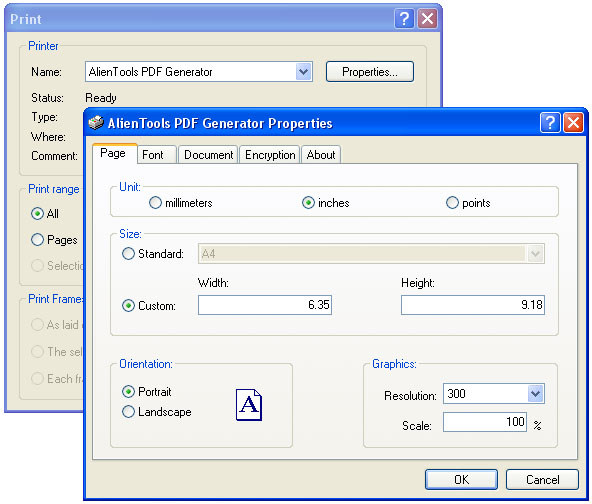Screen dimensions: 592x504
Task: Close the AlienTools PDF Generator Properties dialog
Action: (574, 123)
